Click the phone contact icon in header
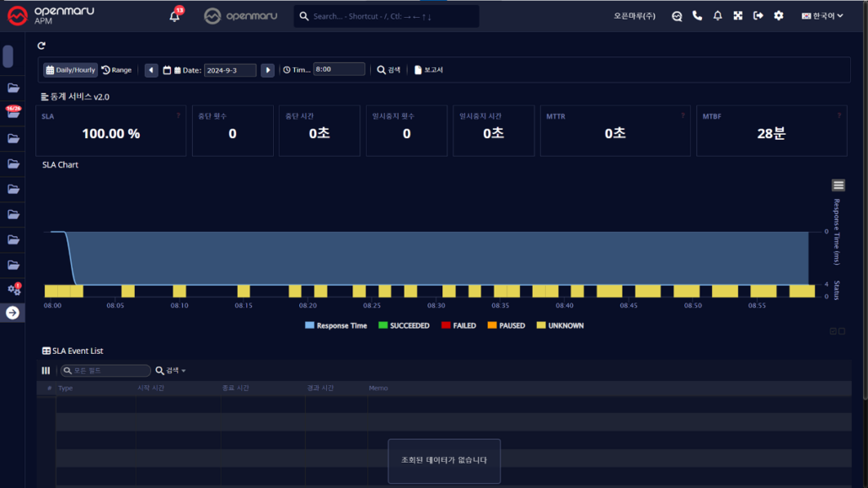 697,16
